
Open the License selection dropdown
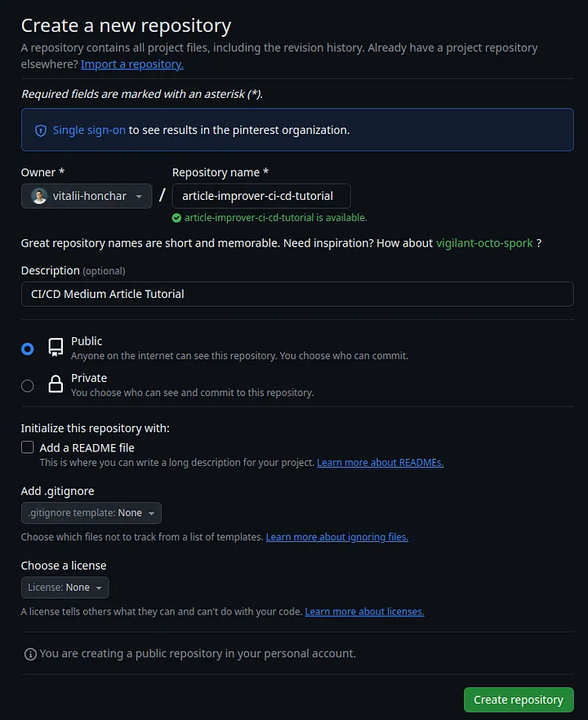(x=65, y=587)
